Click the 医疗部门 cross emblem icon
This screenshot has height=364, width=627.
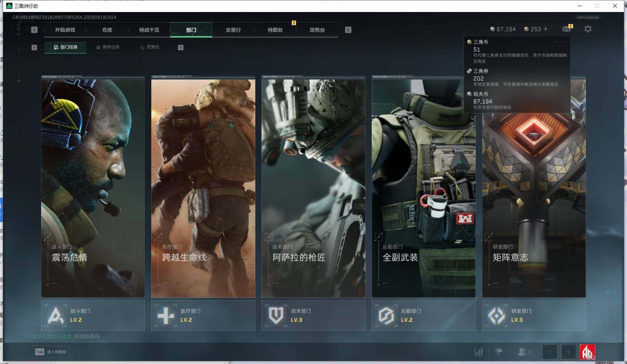(x=166, y=316)
